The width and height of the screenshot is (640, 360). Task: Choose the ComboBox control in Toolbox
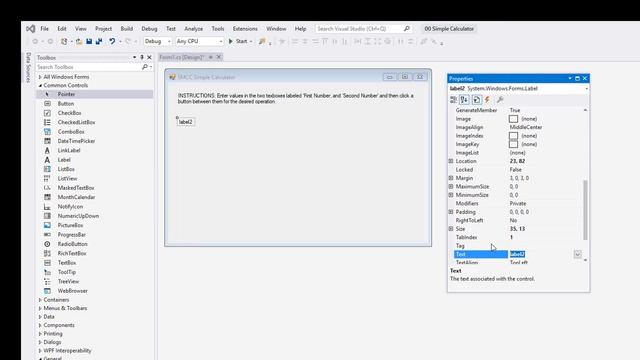coord(95,132)
